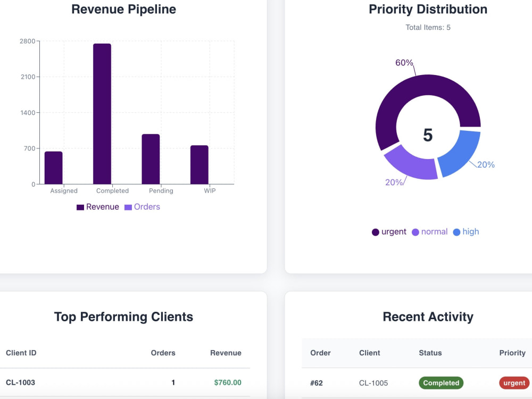Click client CL-1005 in Recent Activity
Image resolution: width=532 pixels, height=399 pixels.
[373, 383]
